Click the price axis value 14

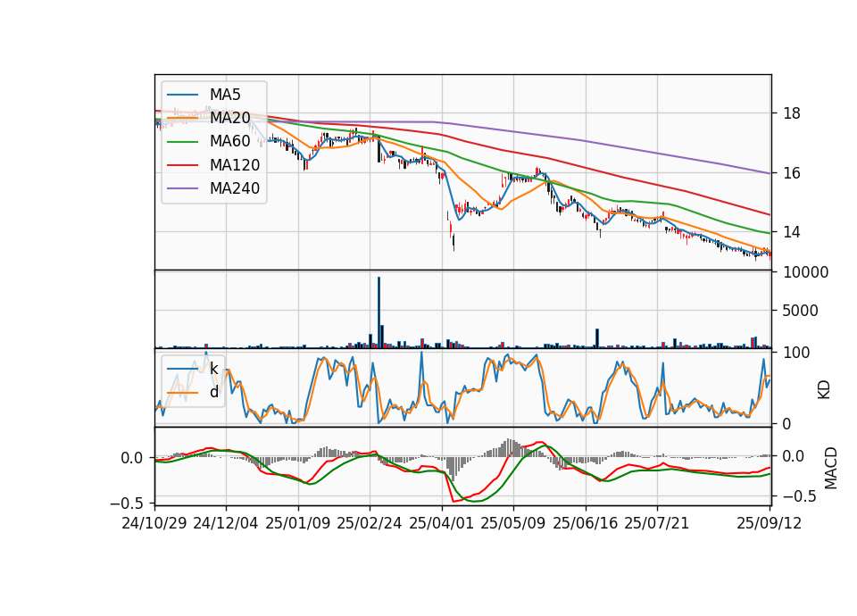792,232
